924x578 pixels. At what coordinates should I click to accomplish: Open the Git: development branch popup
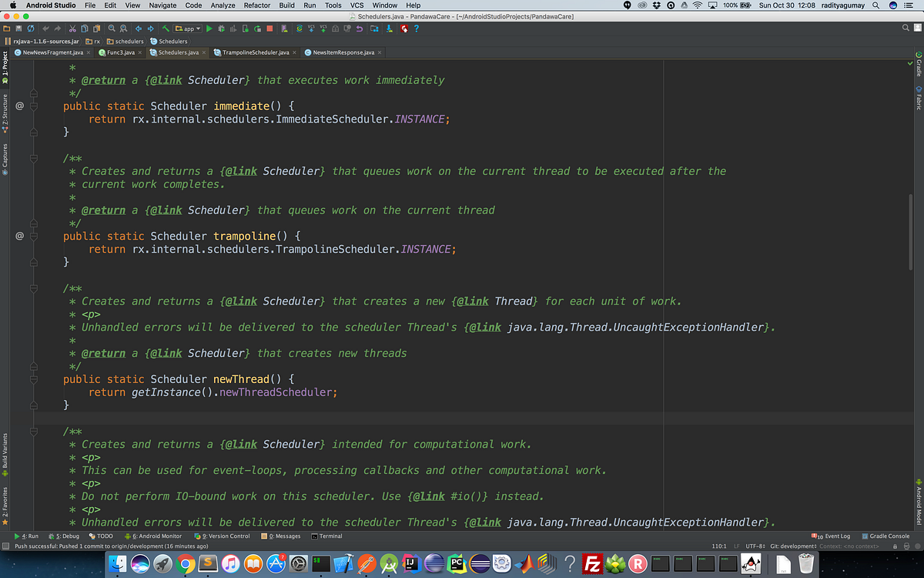point(792,546)
